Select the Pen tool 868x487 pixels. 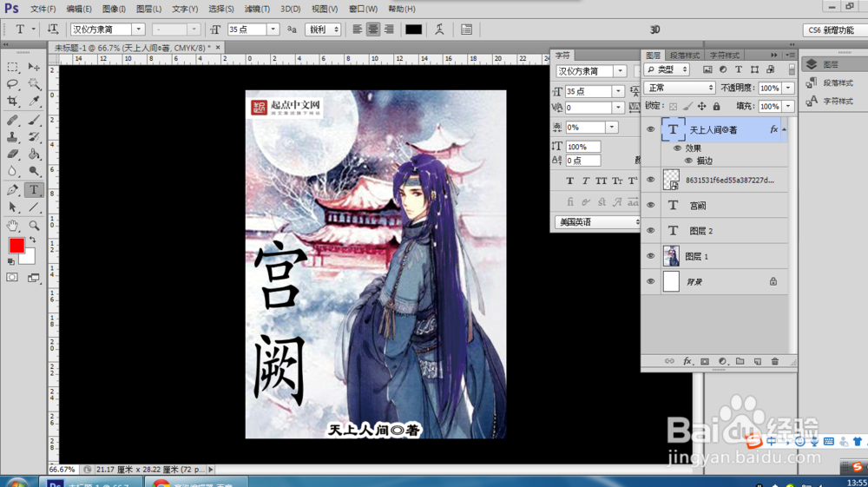(12, 190)
